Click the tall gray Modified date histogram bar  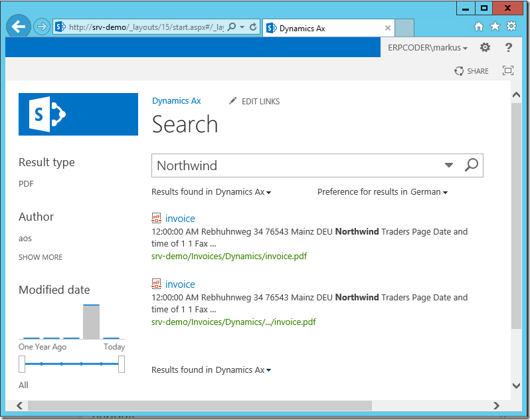coord(91,322)
